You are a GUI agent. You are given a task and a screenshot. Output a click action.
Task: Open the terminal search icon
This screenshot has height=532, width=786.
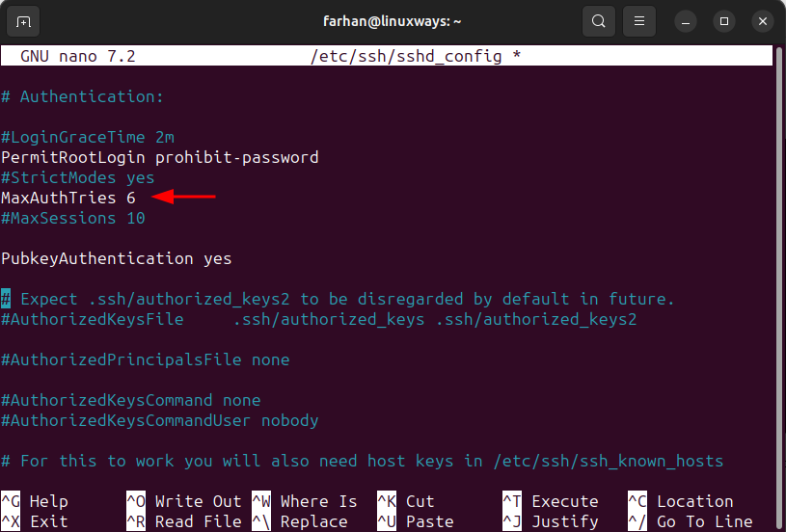599,21
